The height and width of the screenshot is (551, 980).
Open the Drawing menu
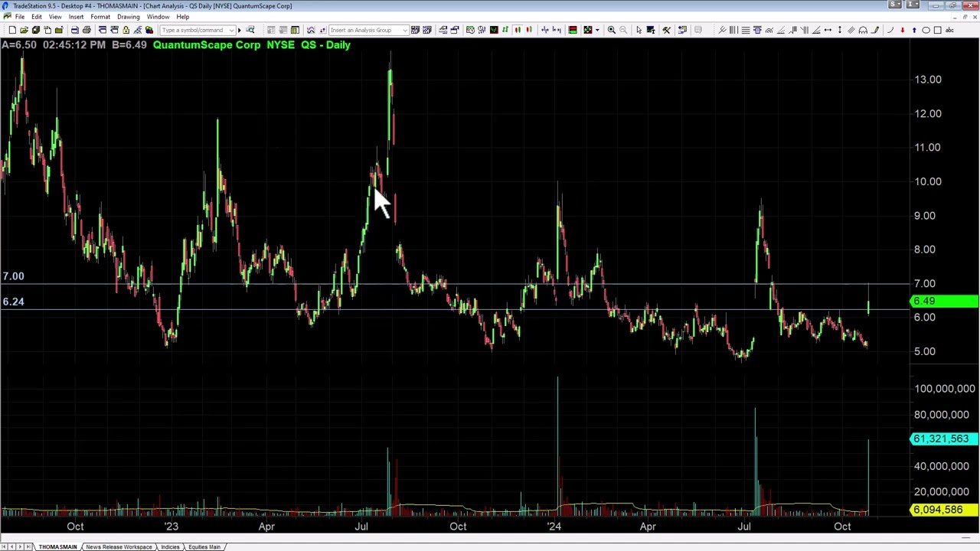tap(128, 17)
